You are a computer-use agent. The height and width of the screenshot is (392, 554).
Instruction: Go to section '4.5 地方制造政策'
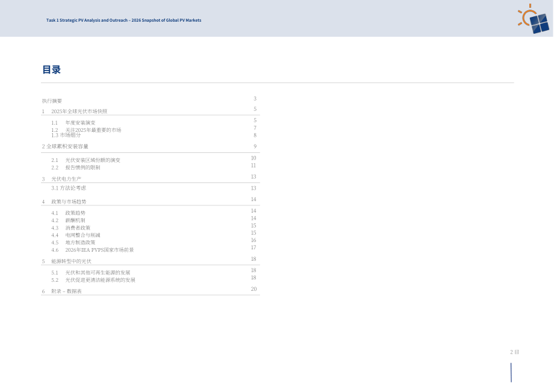pyautogui.click(x=73, y=243)
